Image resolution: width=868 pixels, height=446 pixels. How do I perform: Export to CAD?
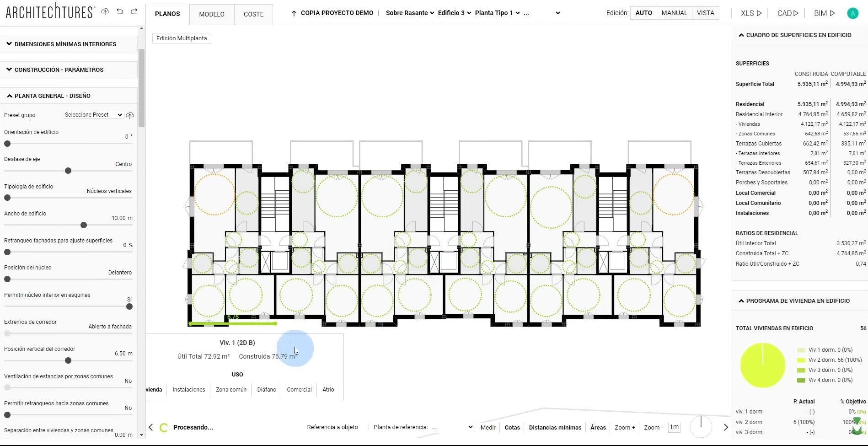788,13
